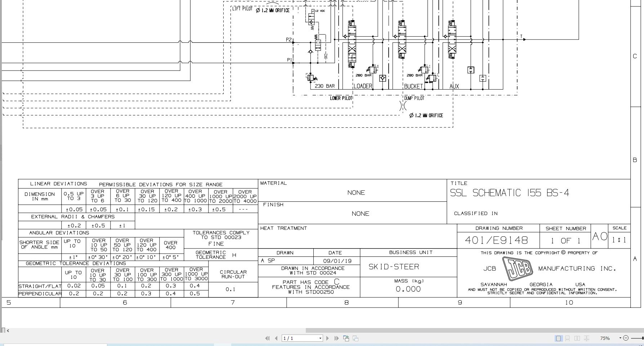Jump to the last page
The width and height of the screenshot is (644, 346).
[336, 338]
